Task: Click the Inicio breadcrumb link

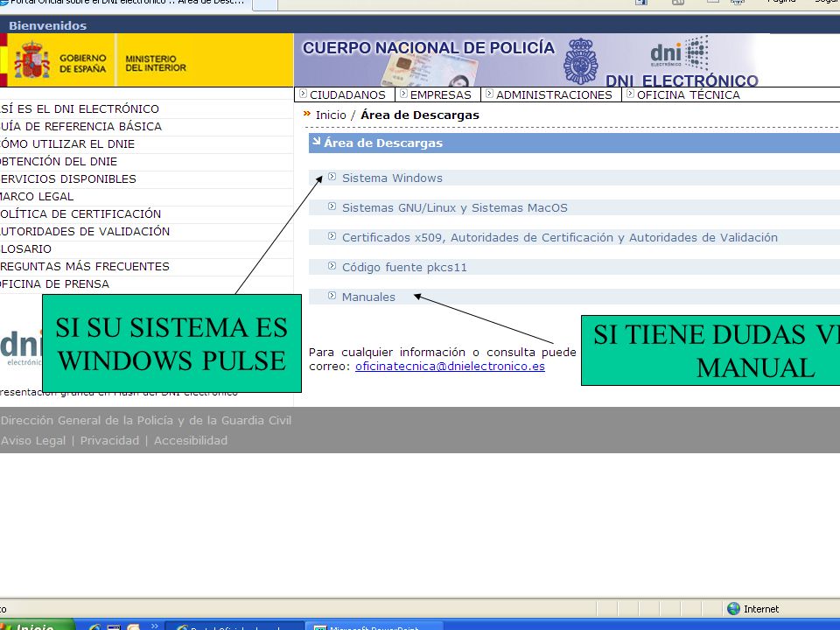Action: (x=331, y=115)
